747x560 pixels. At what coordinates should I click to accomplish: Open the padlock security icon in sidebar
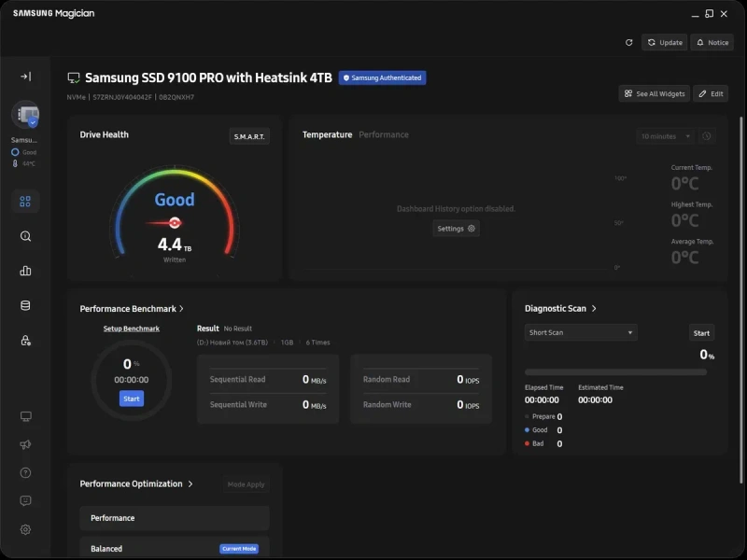25,341
